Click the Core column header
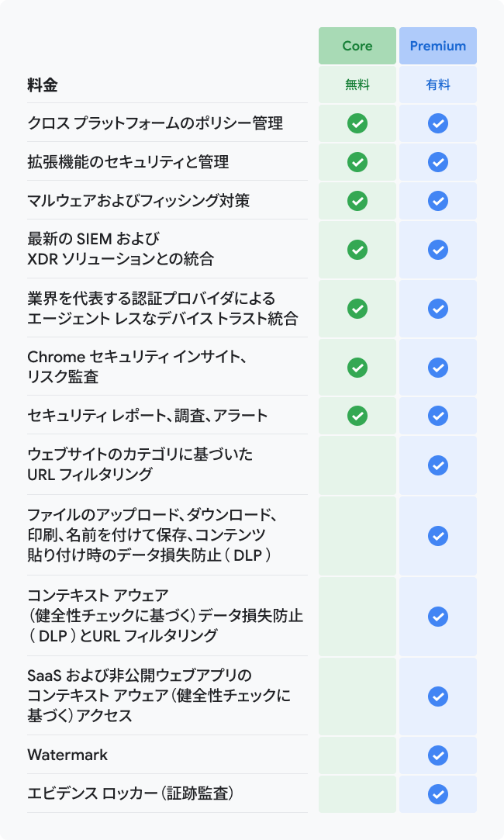The width and height of the screenshot is (504, 840). coord(357,46)
